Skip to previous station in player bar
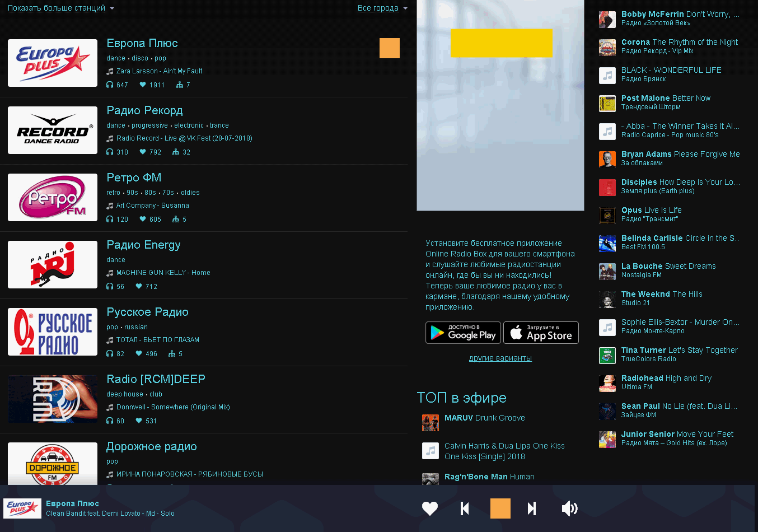The height and width of the screenshot is (532, 758). (x=465, y=508)
